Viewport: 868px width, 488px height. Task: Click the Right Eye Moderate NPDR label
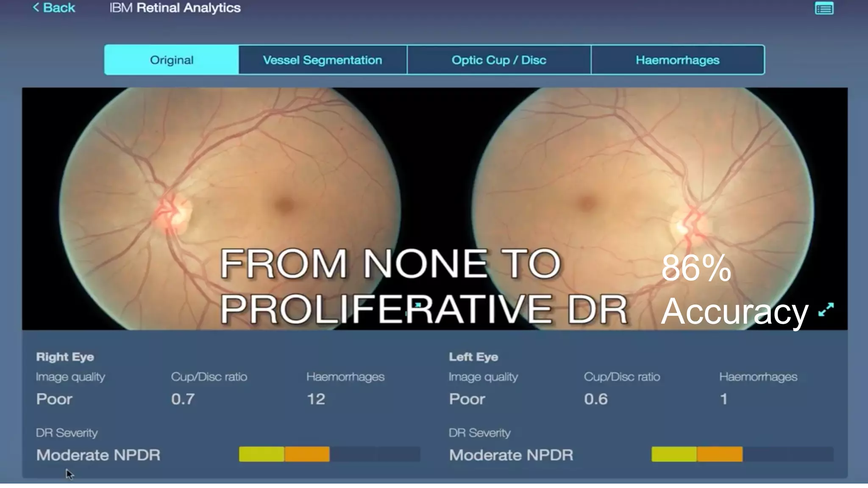(x=98, y=455)
